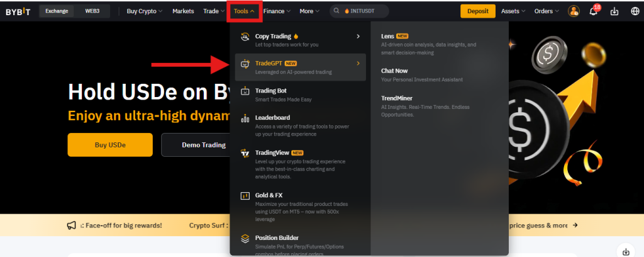Expand the Trade dropdown

coord(214,11)
